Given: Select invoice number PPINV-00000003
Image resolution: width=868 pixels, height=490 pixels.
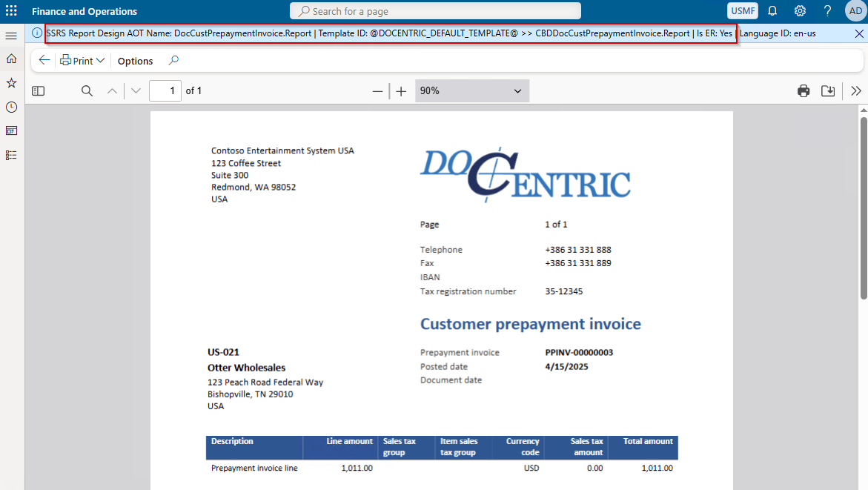Looking at the screenshot, I should [x=579, y=352].
